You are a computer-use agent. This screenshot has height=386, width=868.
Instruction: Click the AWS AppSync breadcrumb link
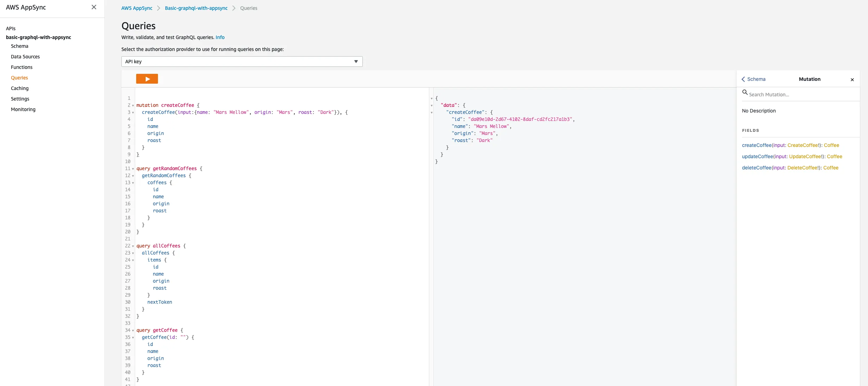pyautogui.click(x=137, y=8)
